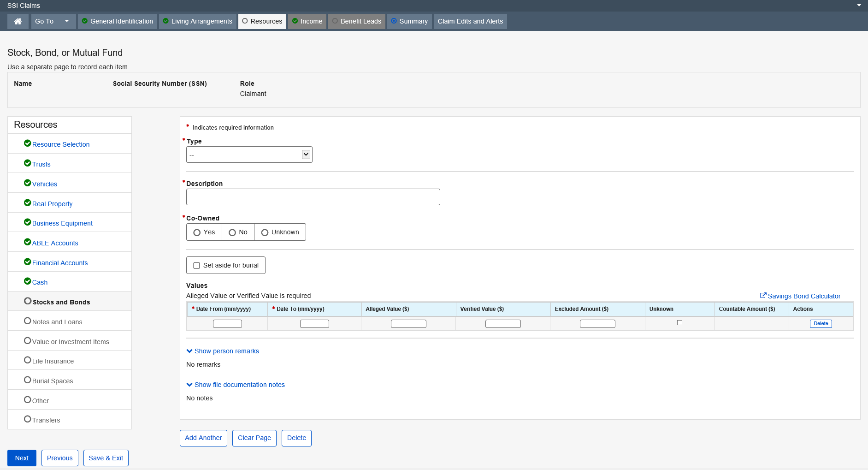Click the Save & Exit button
The width and height of the screenshot is (868, 470).
106,458
